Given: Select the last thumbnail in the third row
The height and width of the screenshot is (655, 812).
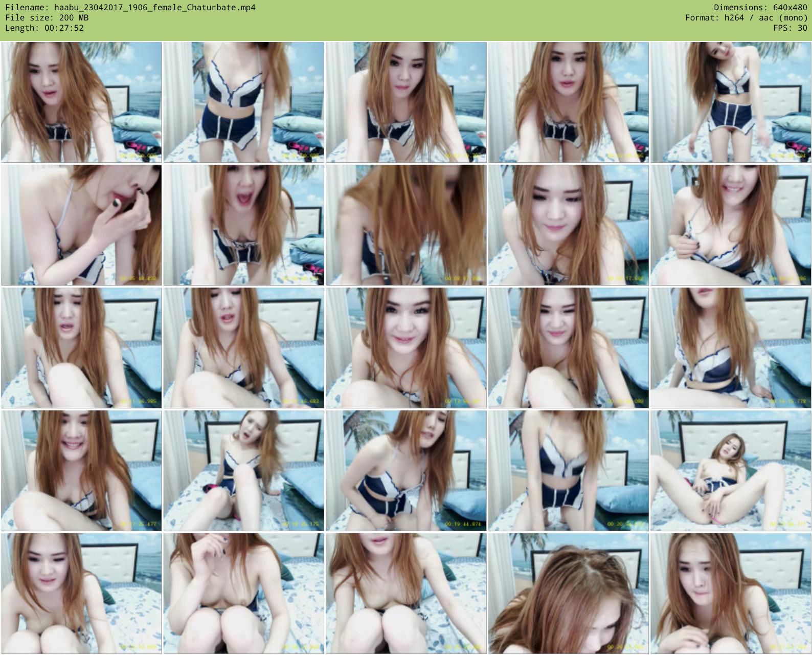Looking at the screenshot, I should pos(731,348).
